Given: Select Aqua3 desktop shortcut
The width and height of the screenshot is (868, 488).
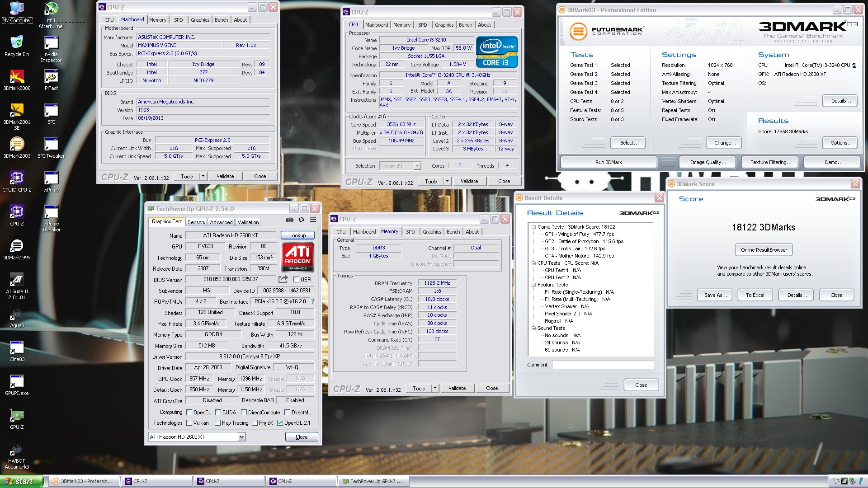Looking at the screenshot, I should (17, 317).
